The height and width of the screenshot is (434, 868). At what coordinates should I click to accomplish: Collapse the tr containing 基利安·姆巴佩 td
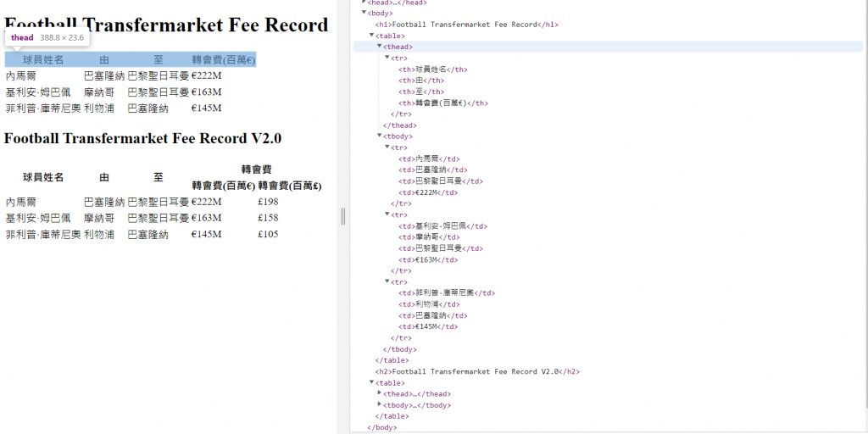tap(387, 214)
